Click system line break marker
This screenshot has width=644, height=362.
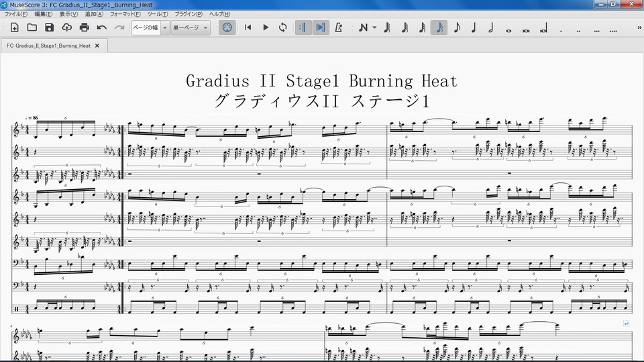[627, 323]
